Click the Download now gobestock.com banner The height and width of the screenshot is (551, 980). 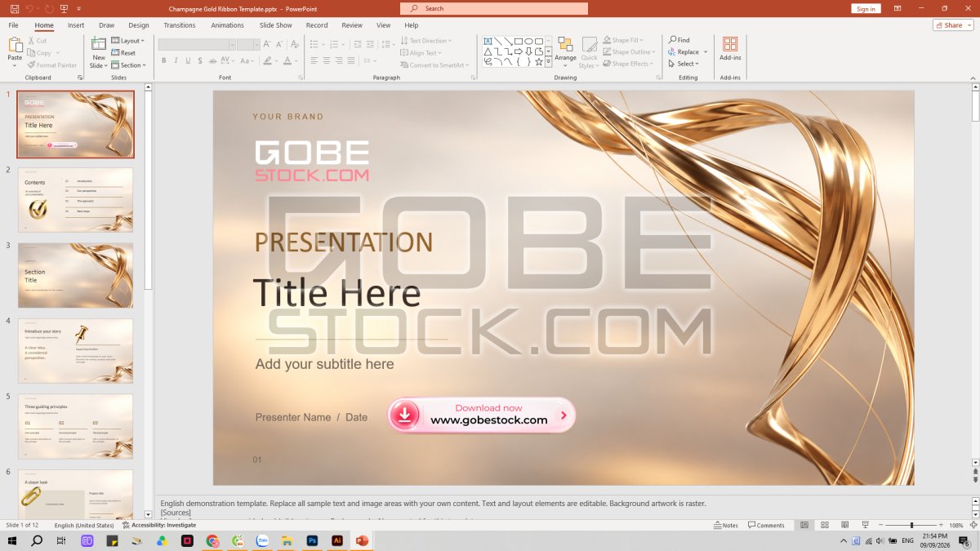coord(481,415)
